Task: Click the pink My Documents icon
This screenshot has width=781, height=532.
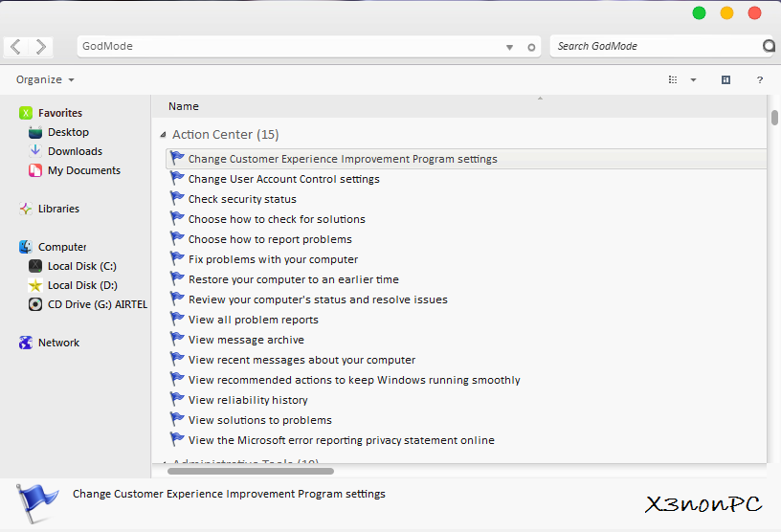Action: (34, 170)
